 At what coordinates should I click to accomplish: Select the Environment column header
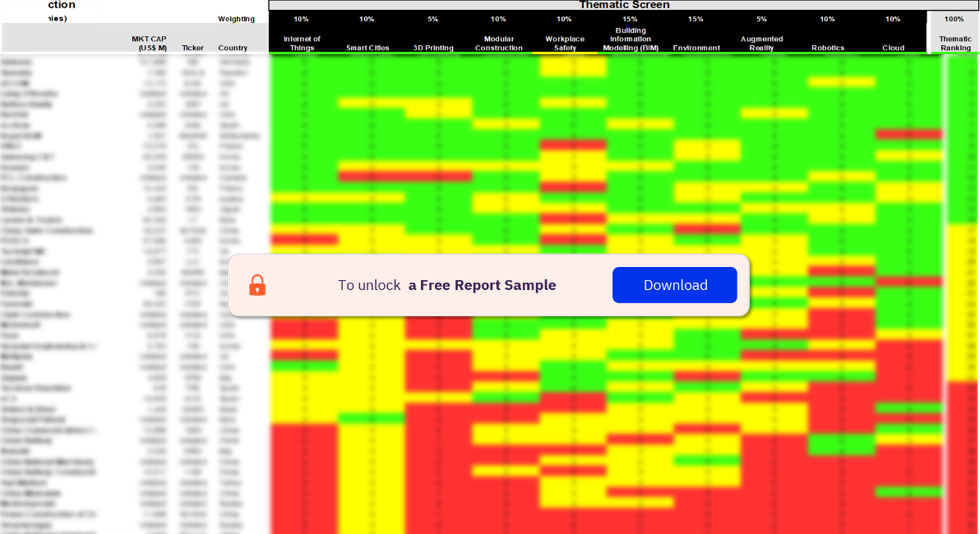pos(696,48)
